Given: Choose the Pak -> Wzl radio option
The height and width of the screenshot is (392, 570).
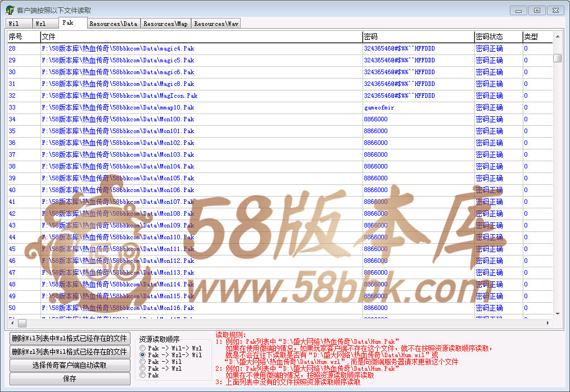Looking at the screenshot, I should point(143,368).
